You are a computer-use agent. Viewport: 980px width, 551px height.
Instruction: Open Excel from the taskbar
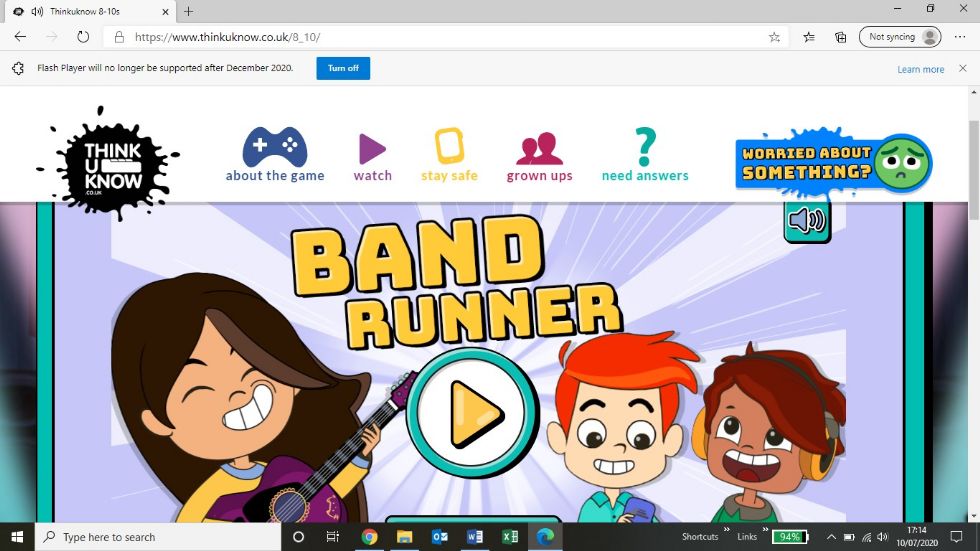point(510,537)
